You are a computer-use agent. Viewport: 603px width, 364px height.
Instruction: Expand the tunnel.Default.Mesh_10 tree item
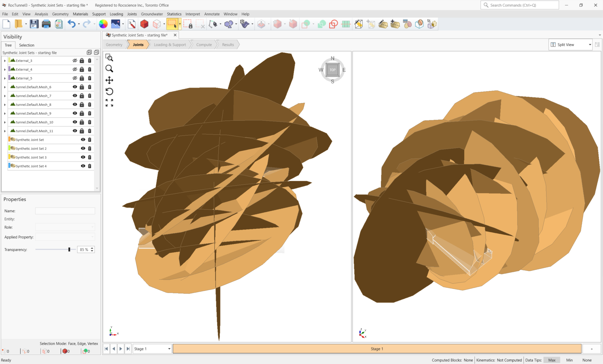(x=4, y=122)
